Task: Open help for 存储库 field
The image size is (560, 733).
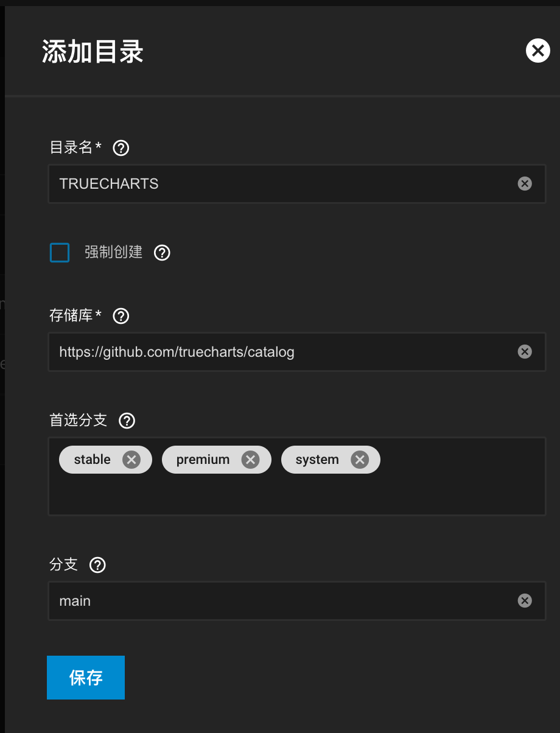Action: [x=121, y=316]
